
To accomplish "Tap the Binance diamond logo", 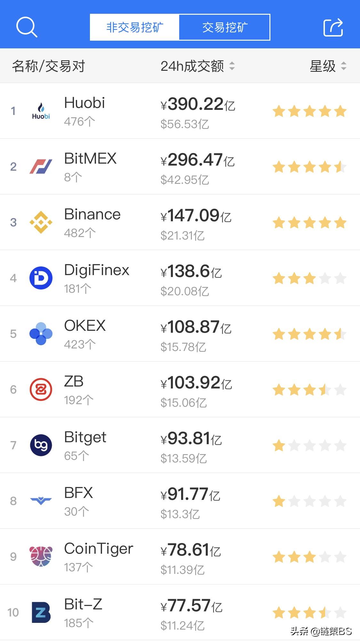I will click(x=41, y=222).
